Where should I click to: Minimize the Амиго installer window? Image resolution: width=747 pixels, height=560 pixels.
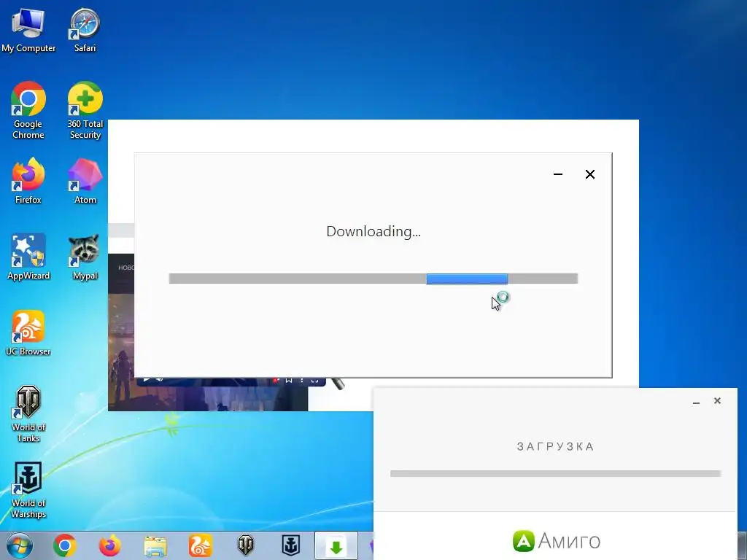click(696, 402)
